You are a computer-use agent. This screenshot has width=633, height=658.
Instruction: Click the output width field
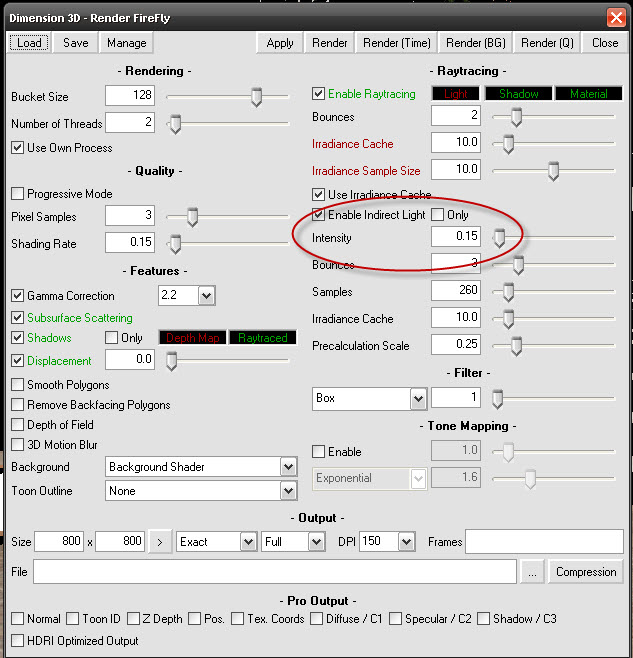click(59, 541)
